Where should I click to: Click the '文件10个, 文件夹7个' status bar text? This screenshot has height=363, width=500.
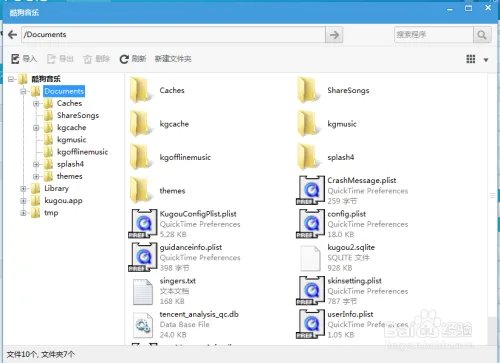pyautogui.click(x=41, y=354)
